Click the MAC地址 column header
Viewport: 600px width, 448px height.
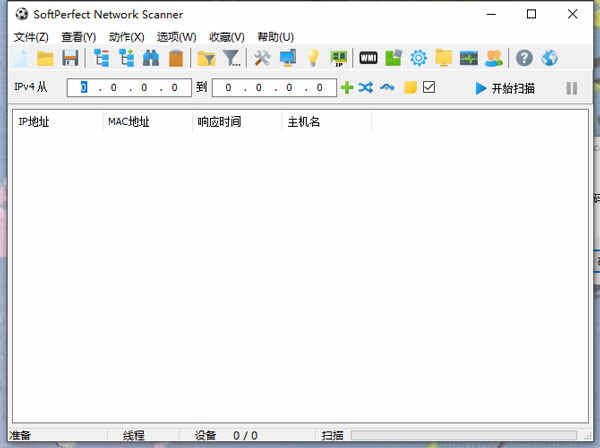pos(129,122)
